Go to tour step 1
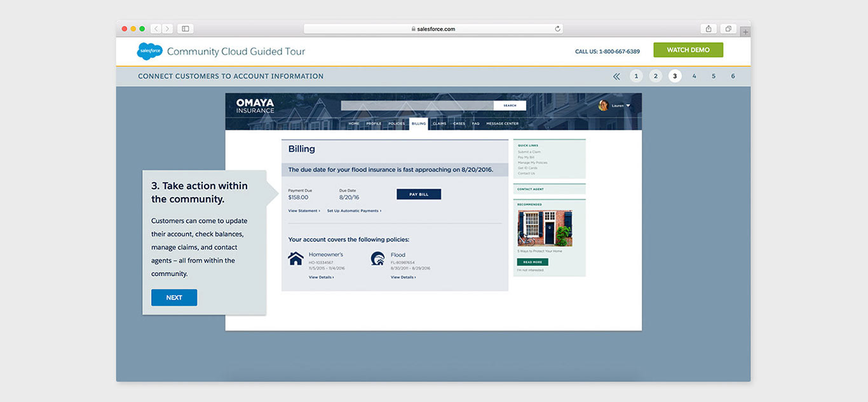Viewport: 868px width, 402px height. 636,76
